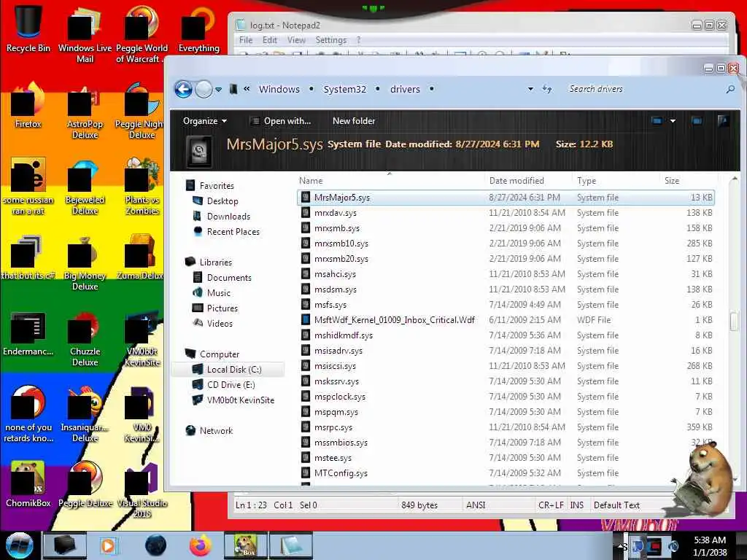Select the msahci.sys file

[x=335, y=274]
